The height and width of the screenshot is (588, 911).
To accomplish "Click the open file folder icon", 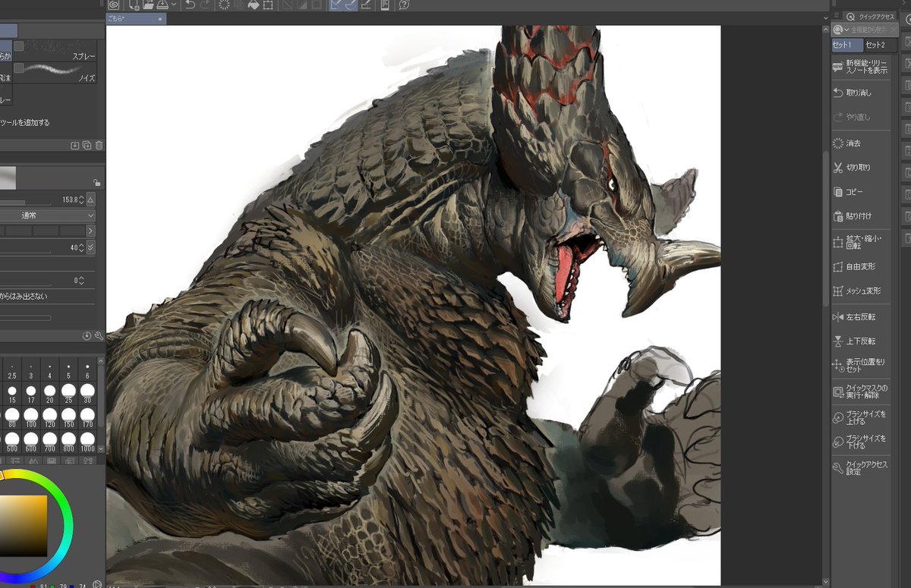I will [x=149, y=5].
